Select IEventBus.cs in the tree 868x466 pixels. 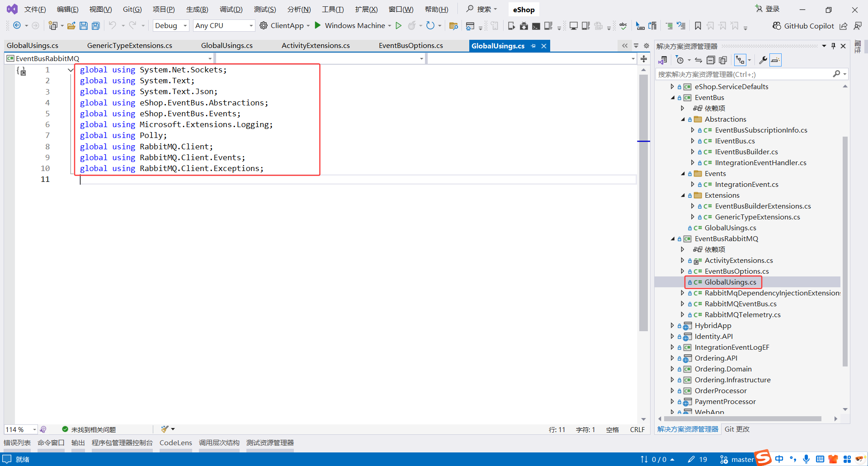tap(735, 141)
